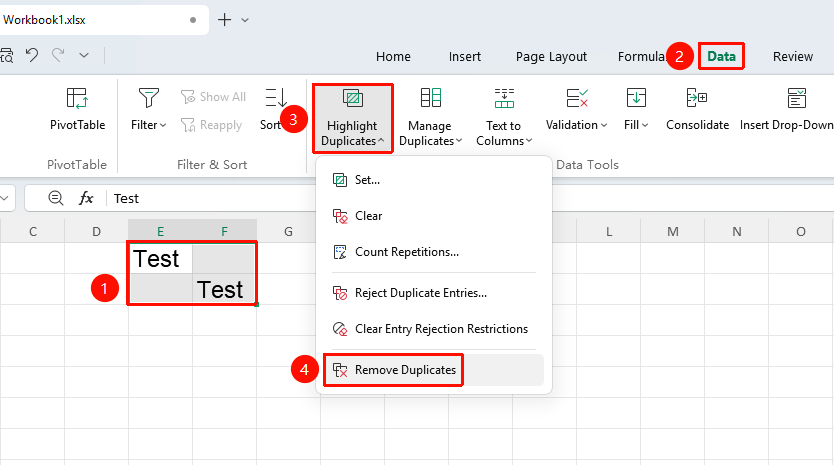Select column G header
This screenshot has height=465, width=834.
coord(288,231)
